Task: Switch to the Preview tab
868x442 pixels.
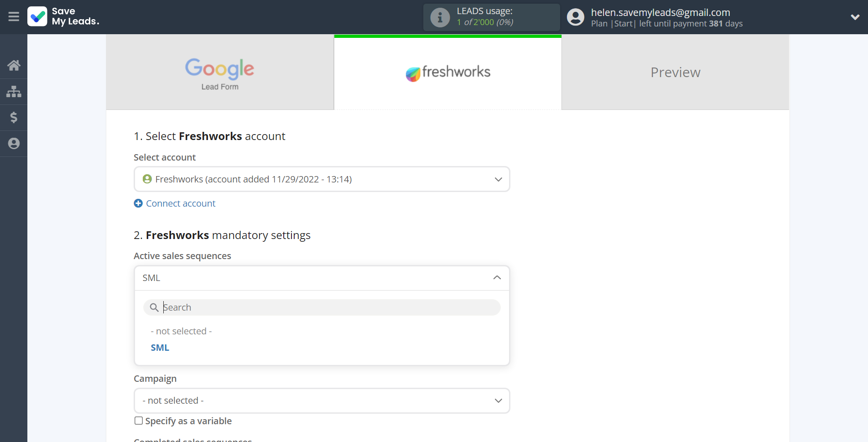Action: [x=676, y=72]
